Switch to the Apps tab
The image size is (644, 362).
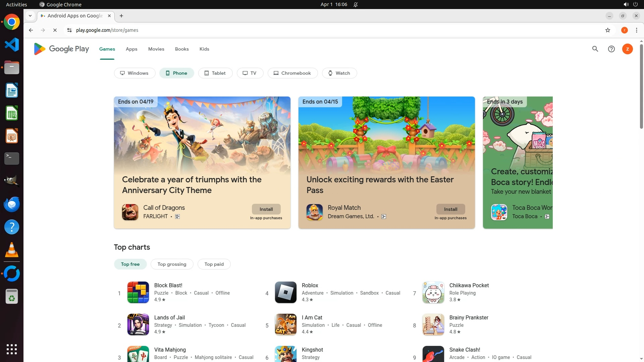click(131, 49)
